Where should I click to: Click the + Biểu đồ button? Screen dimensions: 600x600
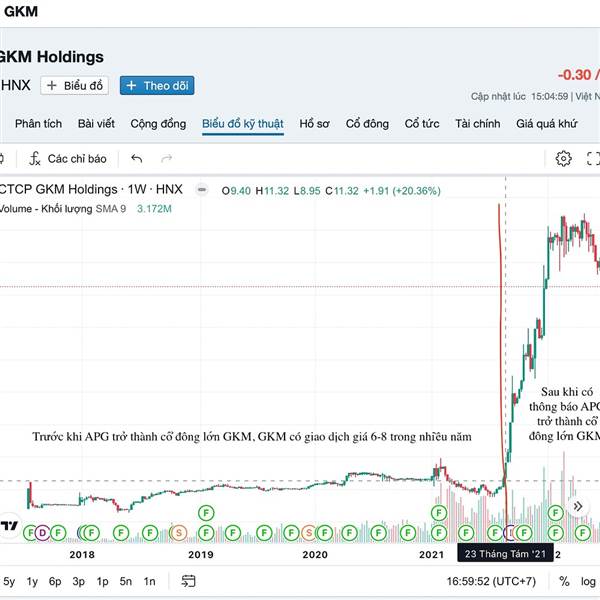tap(75, 85)
